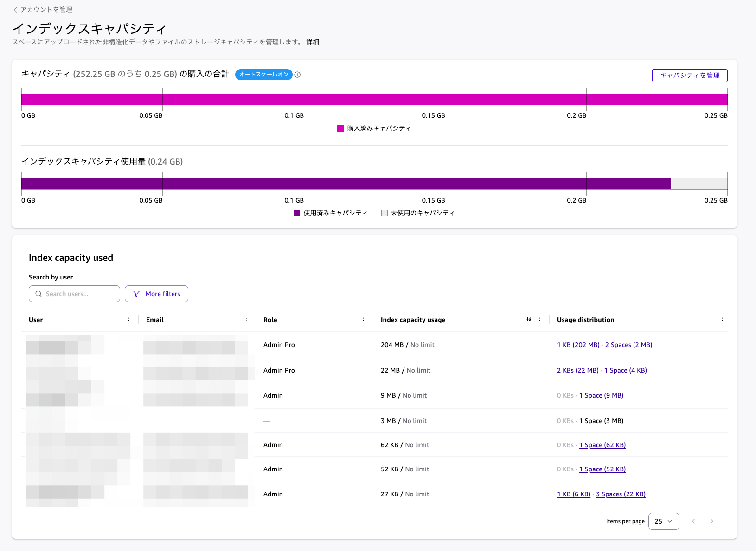Click the 204 MB / No limit cell
The image size is (756, 551).
[x=408, y=345]
